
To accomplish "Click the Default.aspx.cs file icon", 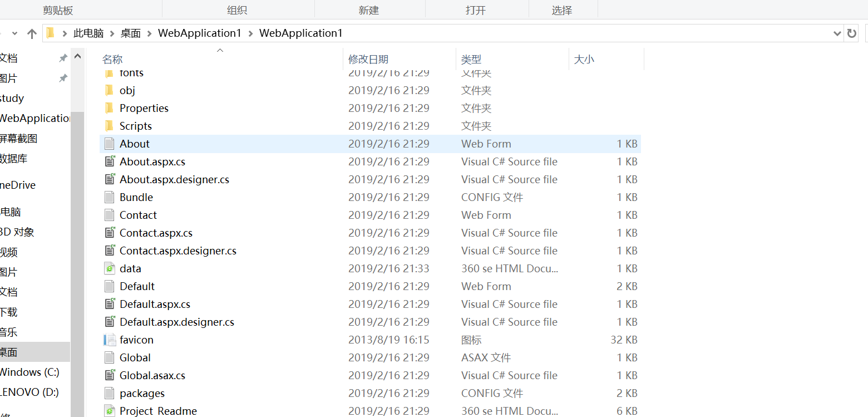I will coord(110,304).
